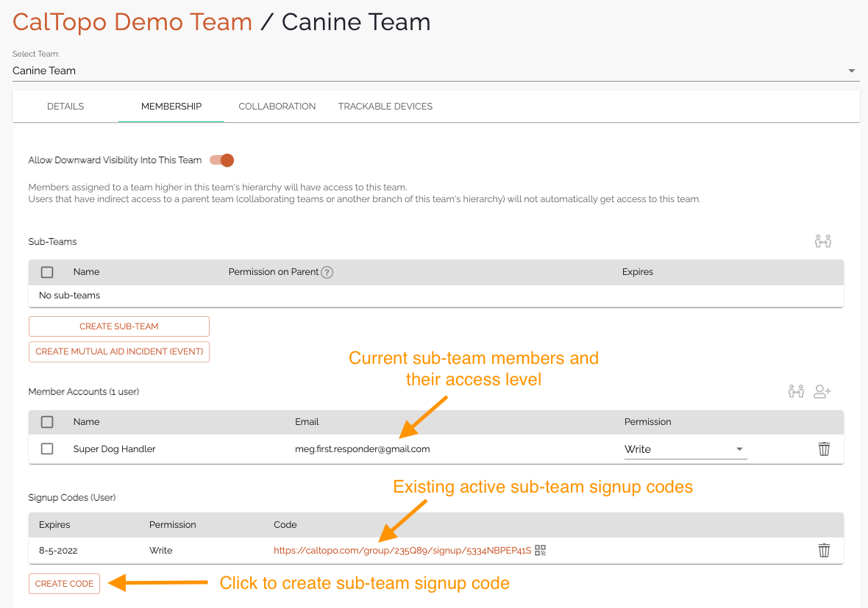Click Create Mutual Aid Incident (Event) button
The height and width of the screenshot is (608, 868).
[119, 351]
